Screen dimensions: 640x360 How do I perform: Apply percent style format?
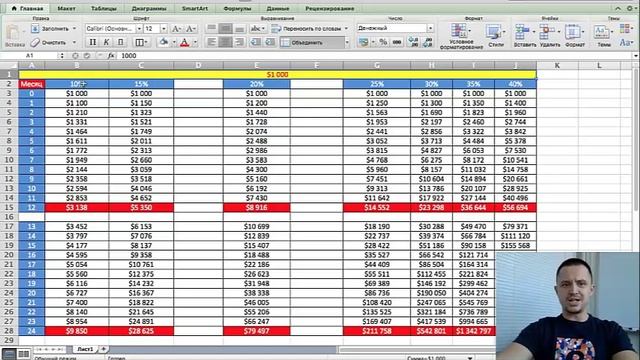pyautogui.click(x=383, y=42)
